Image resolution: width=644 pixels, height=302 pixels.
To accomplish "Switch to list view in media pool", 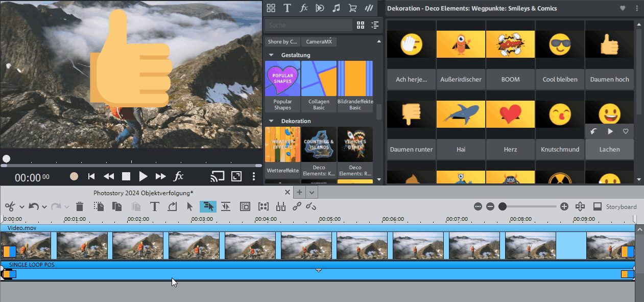I will (x=375, y=25).
